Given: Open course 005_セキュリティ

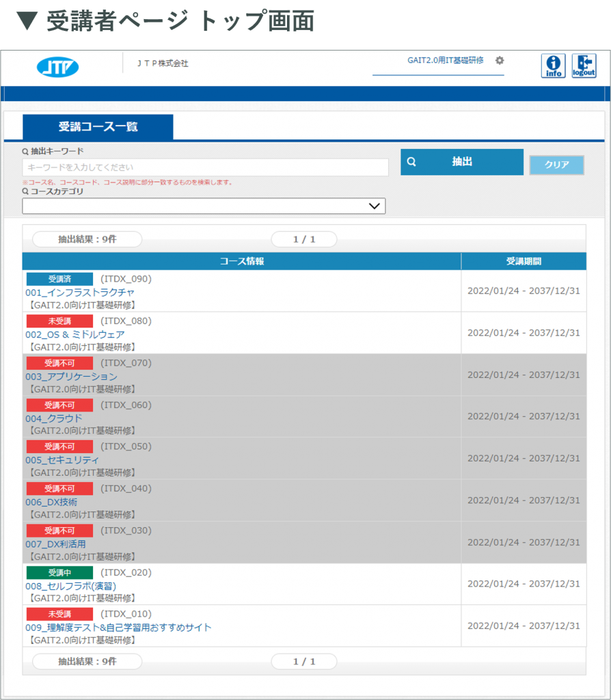Looking at the screenshot, I should click(62, 460).
